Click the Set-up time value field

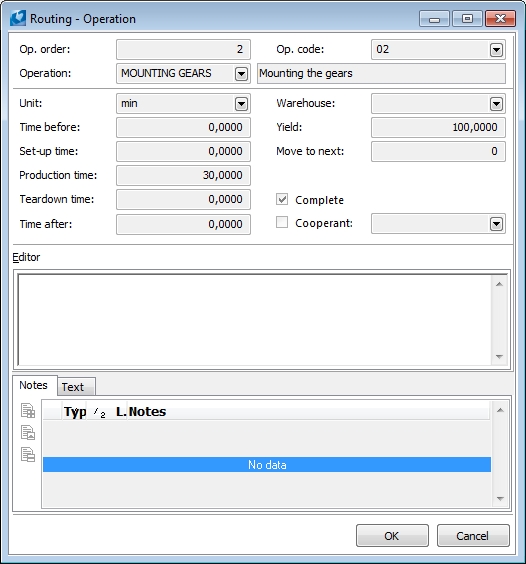[183, 151]
